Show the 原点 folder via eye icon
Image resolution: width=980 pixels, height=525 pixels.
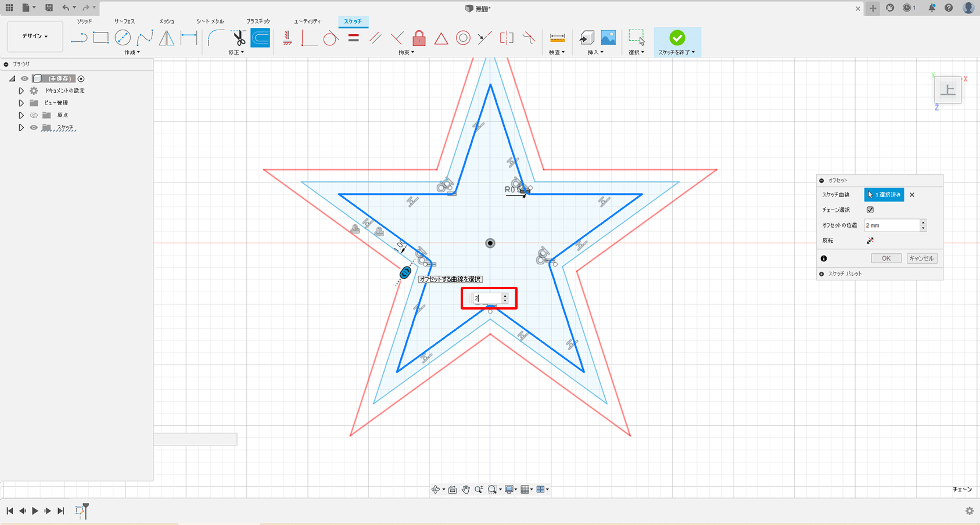pos(34,115)
